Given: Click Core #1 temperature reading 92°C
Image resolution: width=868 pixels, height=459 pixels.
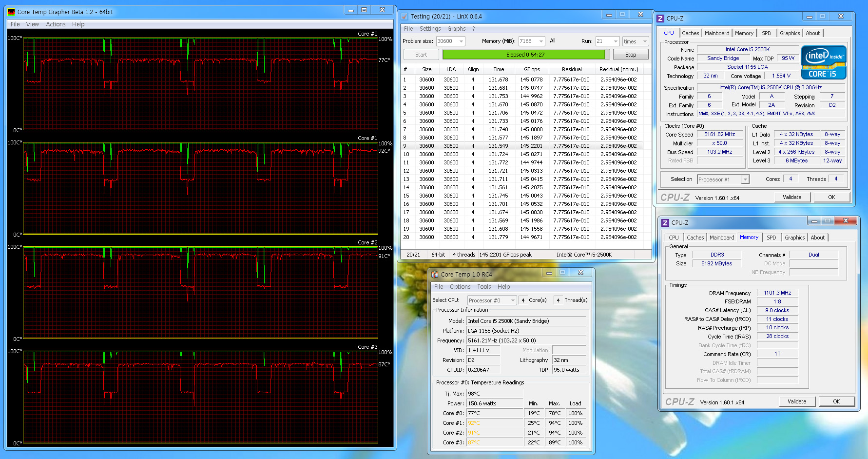Looking at the screenshot, I should pos(495,423).
